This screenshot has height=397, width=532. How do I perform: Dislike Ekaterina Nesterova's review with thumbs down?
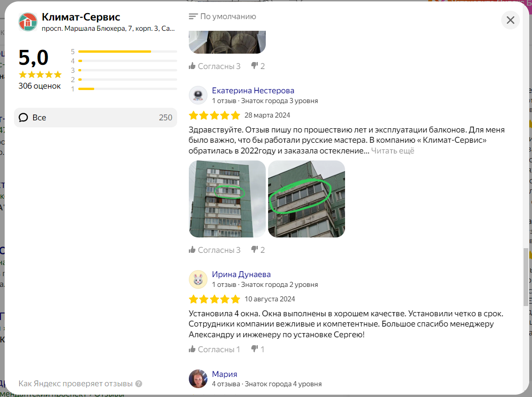point(258,250)
